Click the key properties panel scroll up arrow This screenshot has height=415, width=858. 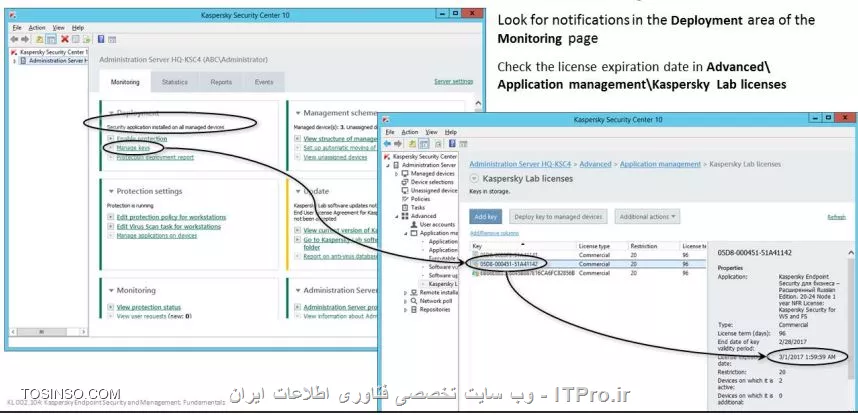[x=851, y=253]
